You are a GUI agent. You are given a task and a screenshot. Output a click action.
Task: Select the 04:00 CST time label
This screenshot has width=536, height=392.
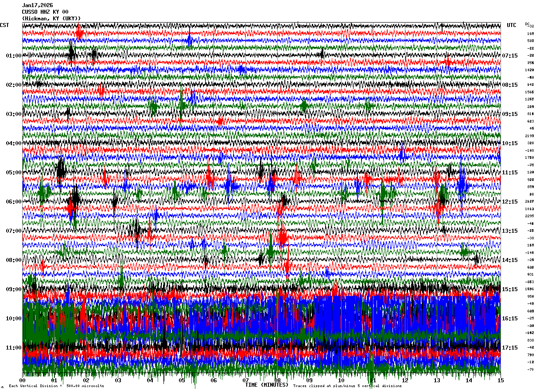point(14,143)
